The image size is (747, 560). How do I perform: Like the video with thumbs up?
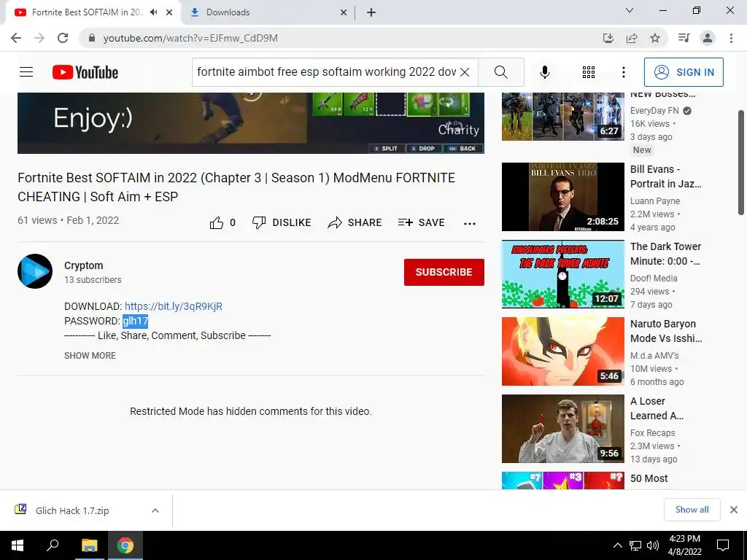pyautogui.click(x=217, y=222)
